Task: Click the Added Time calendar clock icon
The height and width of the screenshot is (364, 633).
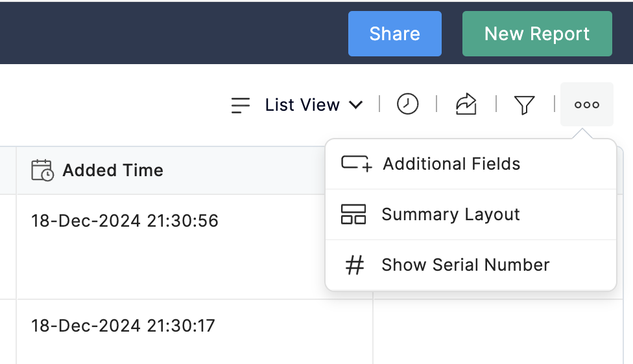Action: [x=42, y=170]
